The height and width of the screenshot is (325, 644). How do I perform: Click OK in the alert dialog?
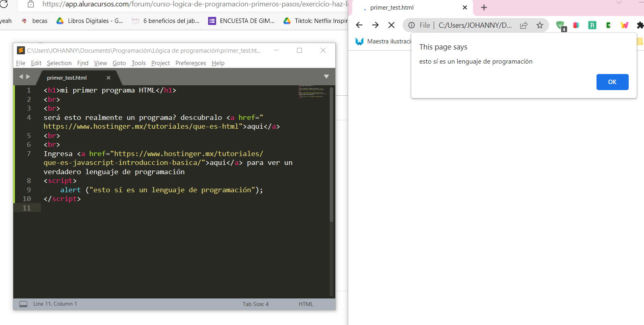coord(612,82)
